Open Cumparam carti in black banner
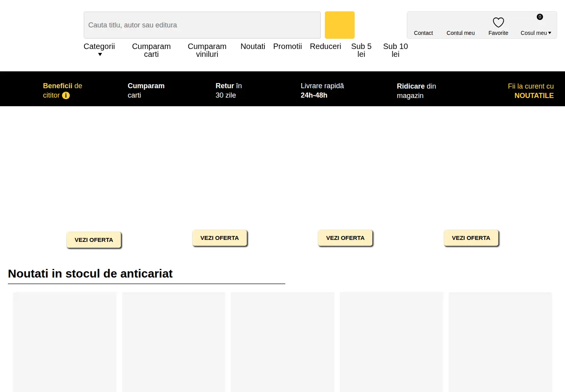The image size is (565, 392). click(146, 91)
